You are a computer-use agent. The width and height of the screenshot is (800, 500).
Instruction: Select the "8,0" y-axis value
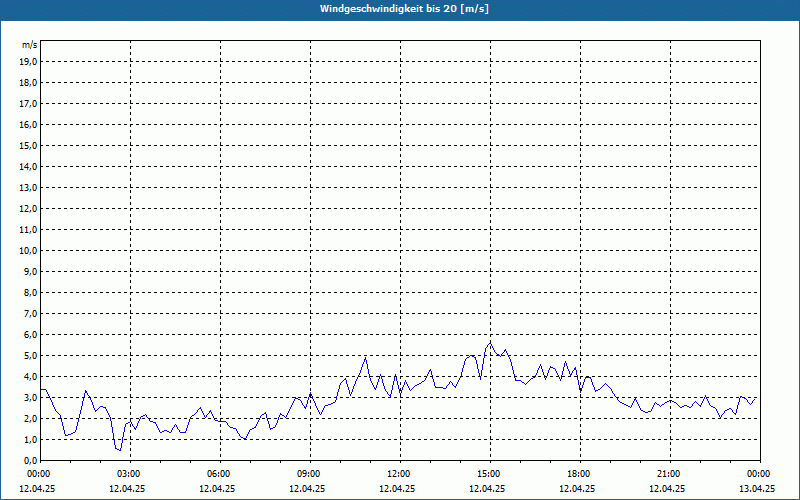31,292
